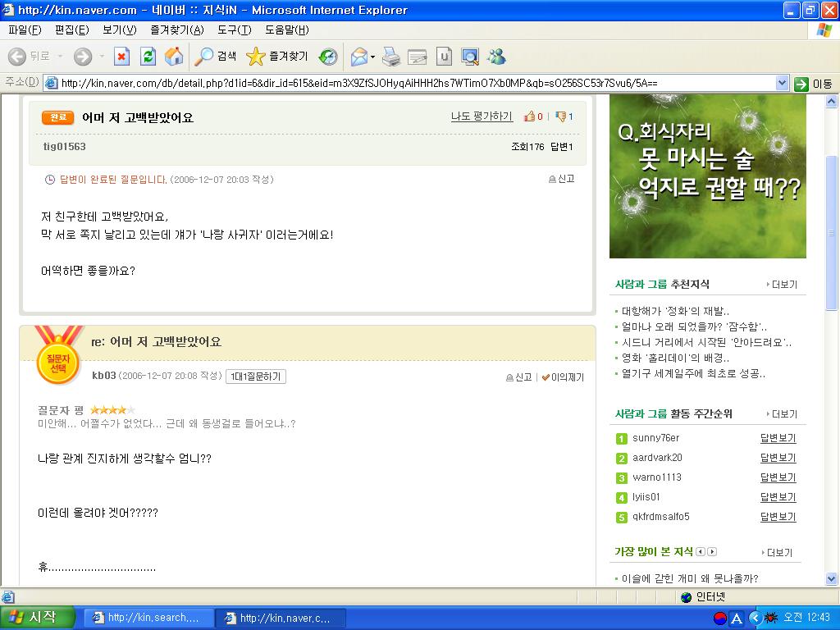This screenshot has height=630, width=840.
Task: Click the 시작 Start button
Action: pos(36,618)
